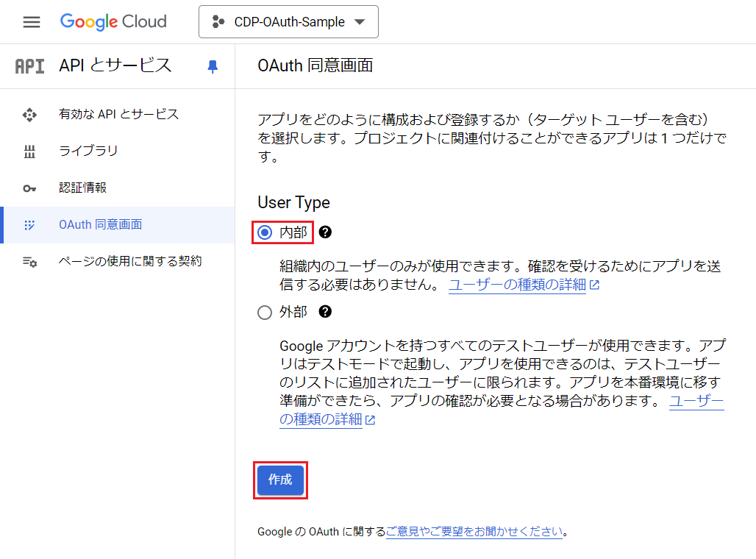Click the 有効な API とサービス icon
Screen dimensions: 756x559
pyautogui.click(x=29, y=115)
